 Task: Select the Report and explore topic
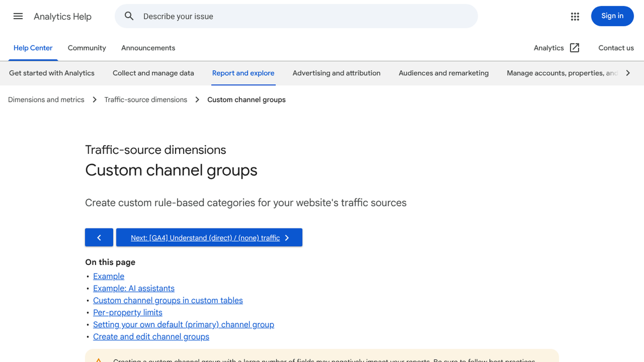pyautogui.click(x=243, y=73)
